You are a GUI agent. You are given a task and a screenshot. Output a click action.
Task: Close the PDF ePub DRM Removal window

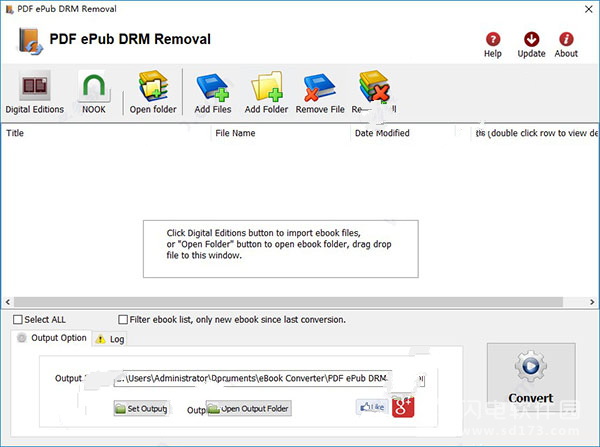(x=589, y=9)
